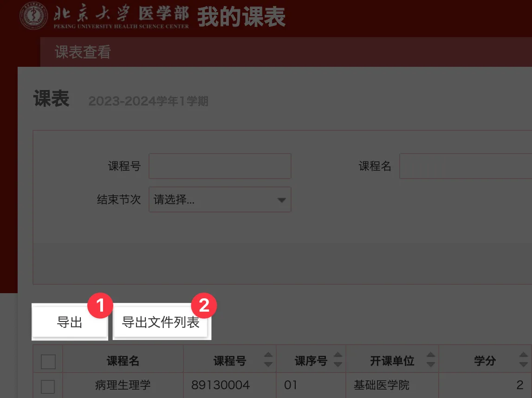Focus the 课程名 input field
The height and width of the screenshot is (398, 532).
pyautogui.click(x=466, y=166)
